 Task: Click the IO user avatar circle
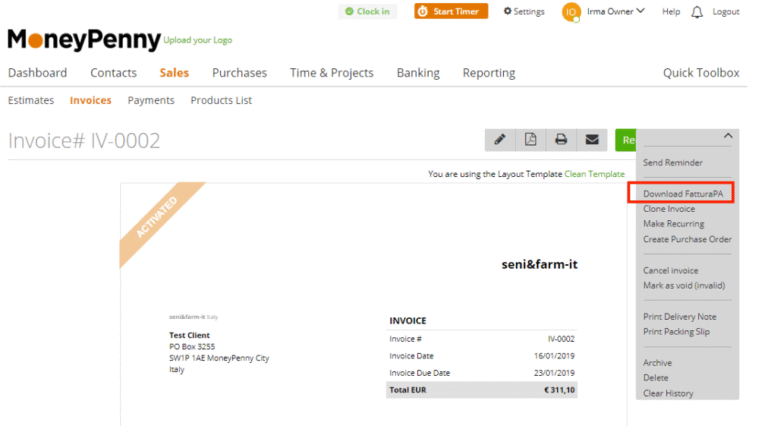click(571, 12)
